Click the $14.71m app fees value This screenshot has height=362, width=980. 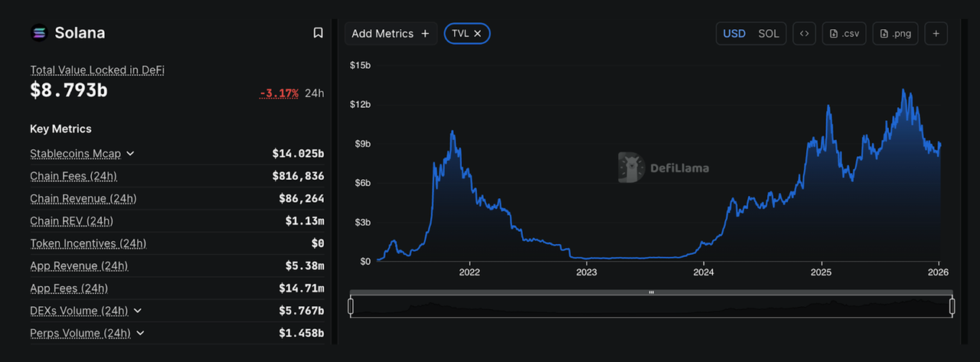click(x=302, y=289)
